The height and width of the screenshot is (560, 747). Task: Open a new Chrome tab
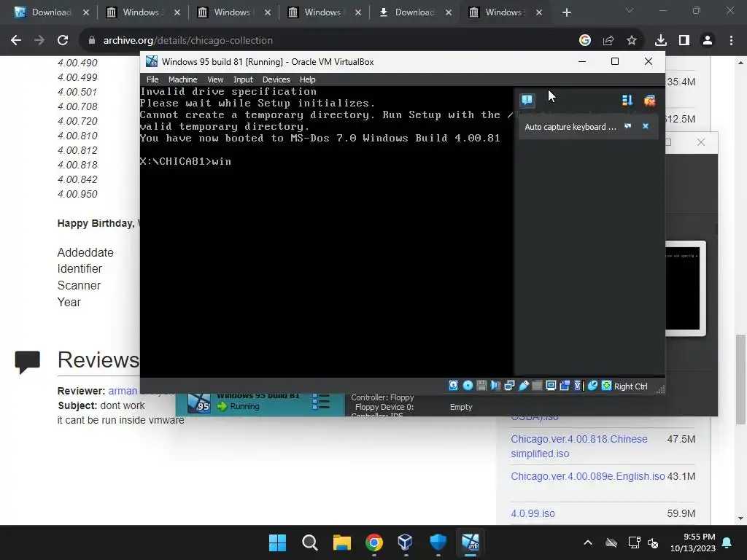566,12
